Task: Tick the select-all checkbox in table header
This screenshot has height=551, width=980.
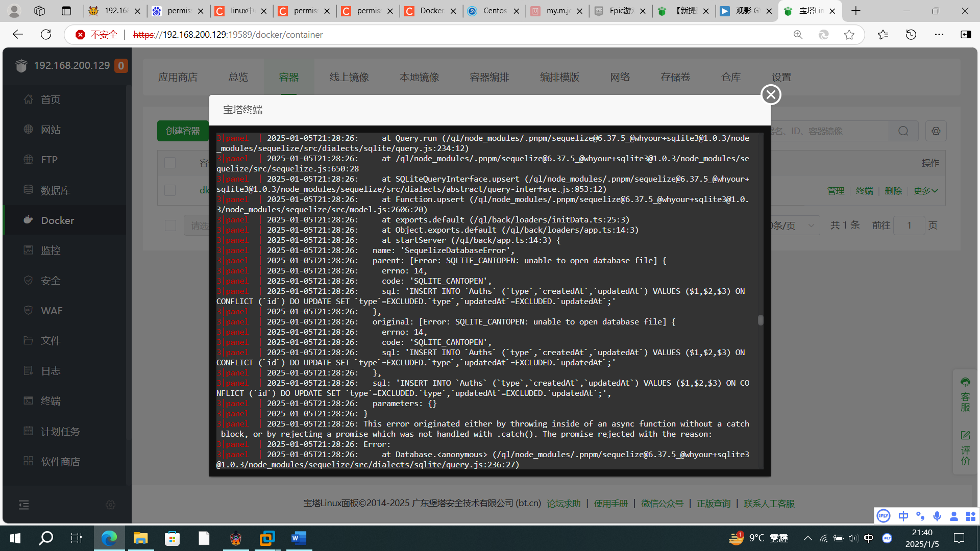Action: [170, 163]
